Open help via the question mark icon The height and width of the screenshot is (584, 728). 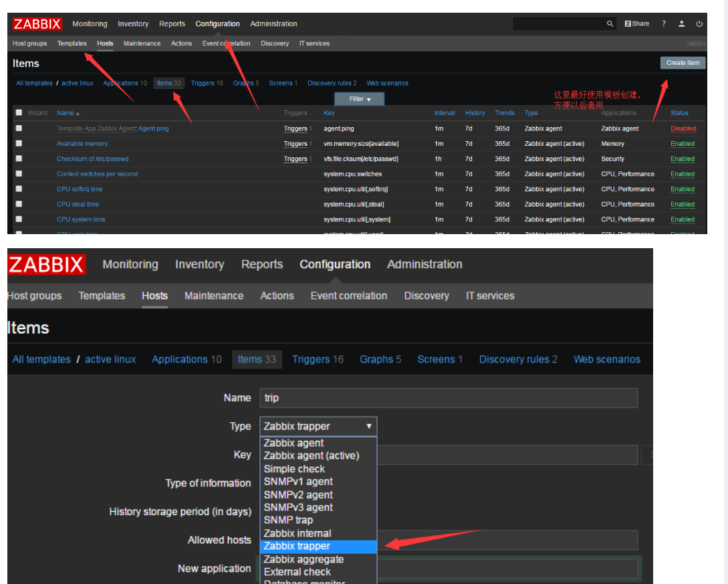pyautogui.click(x=663, y=23)
